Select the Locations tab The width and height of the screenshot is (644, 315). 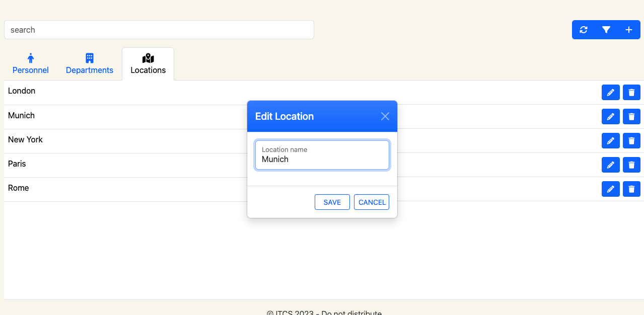pyautogui.click(x=148, y=64)
